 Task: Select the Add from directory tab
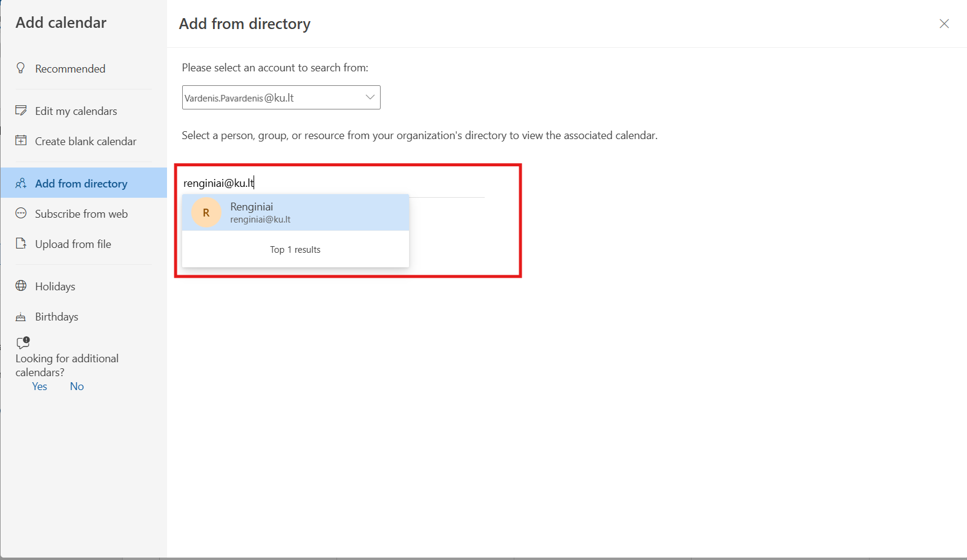(x=84, y=183)
